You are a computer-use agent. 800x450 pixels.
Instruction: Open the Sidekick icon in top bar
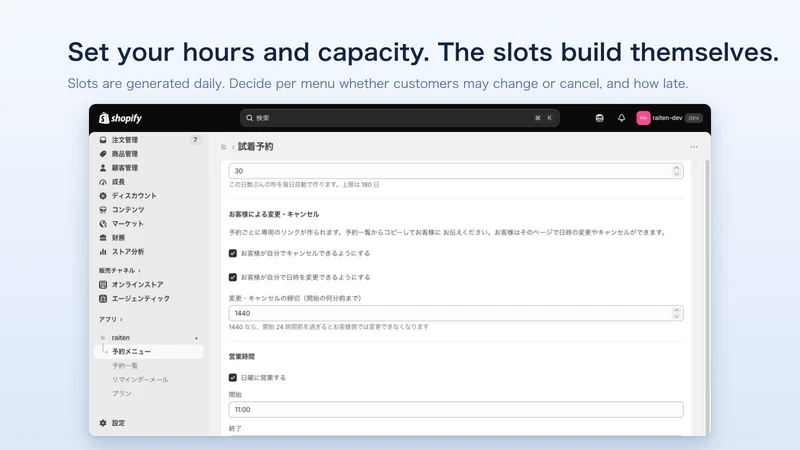[x=599, y=118]
